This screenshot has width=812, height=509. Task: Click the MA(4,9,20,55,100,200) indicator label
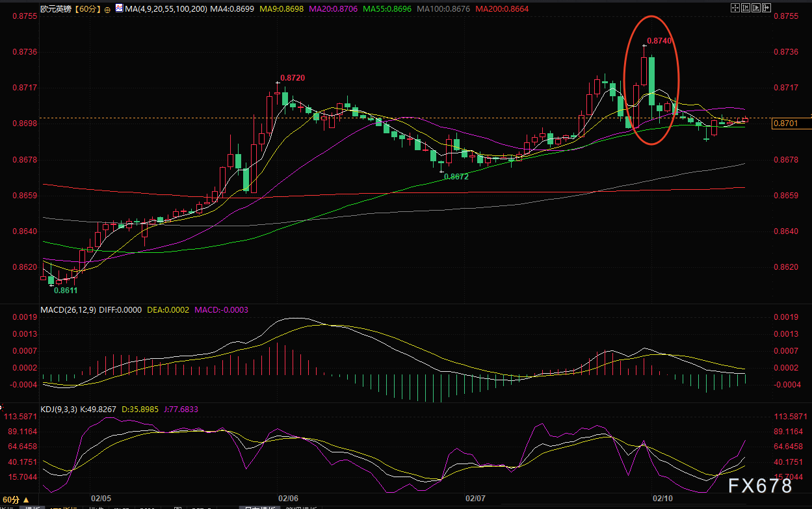(x=165, y=10)
